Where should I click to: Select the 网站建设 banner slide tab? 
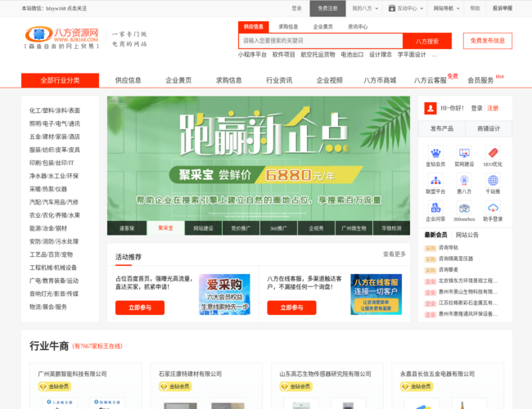(x=203, y=228)
